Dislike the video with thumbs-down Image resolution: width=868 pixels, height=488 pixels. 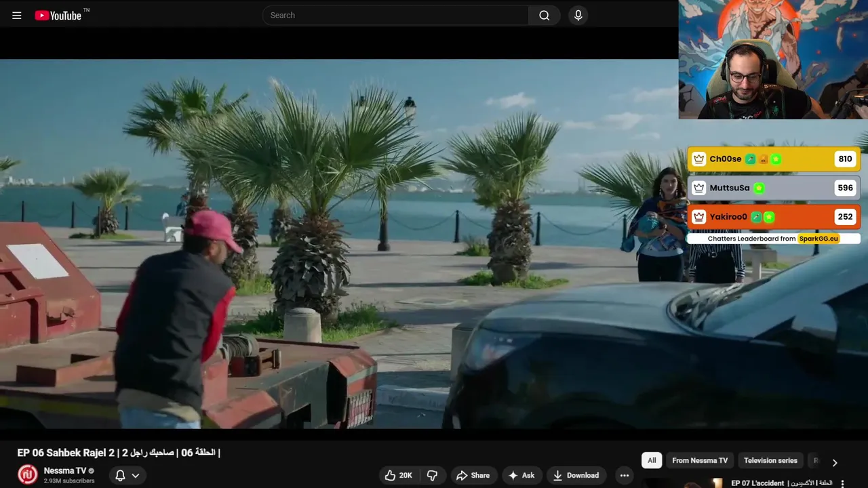pyautogui.click(x=433, y=475)
